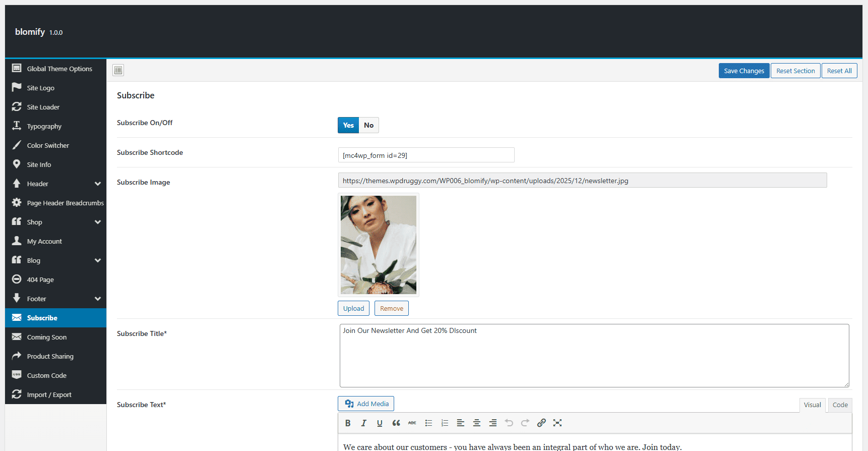The width and height of the screenshot is (868, 451).
Task: Open the Custom Code section
Action: coord(55,375)
